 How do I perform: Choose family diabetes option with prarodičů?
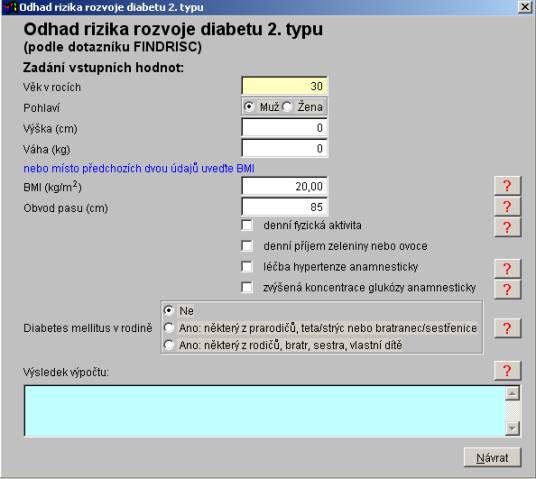pyautogui.click(x=169, y=328)
